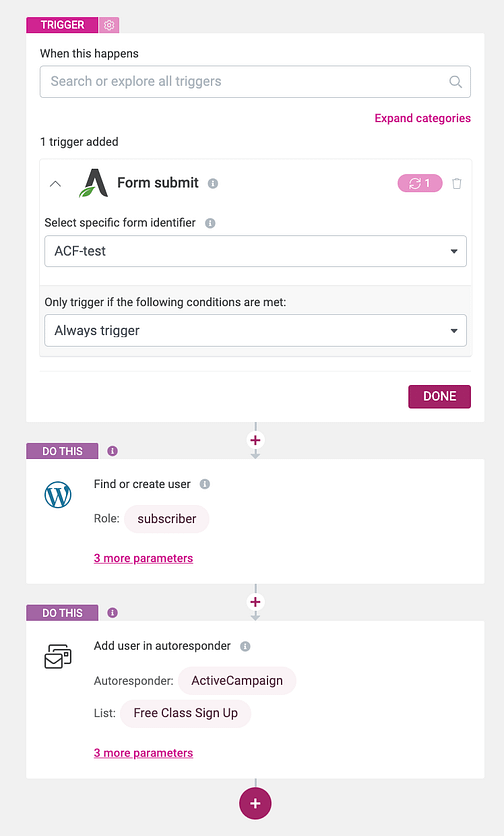Show 3 more parameters under Find or create user

coord(143,558)
